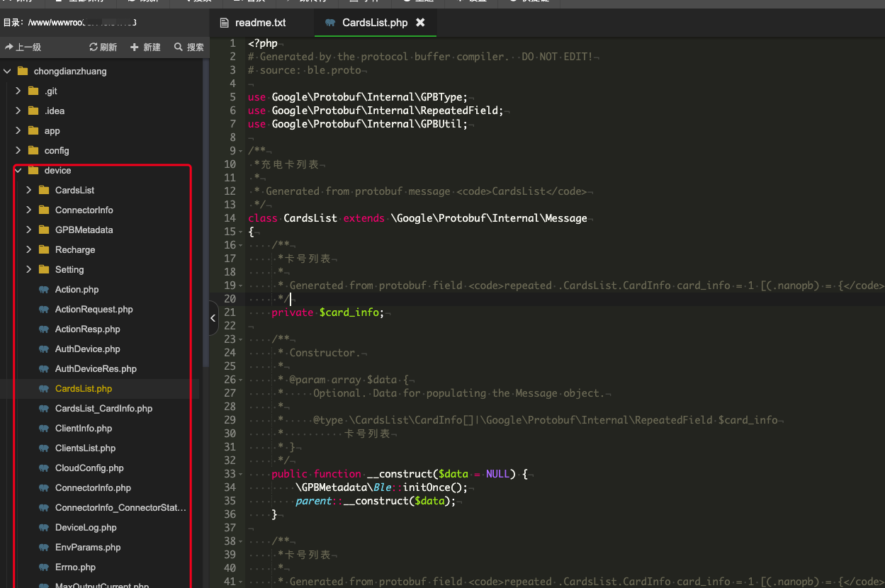Image resolution: width=885 pixels, height=588 pixels.
Task: Collapse the file sidebar with the arrow handle
Action: [213, 319]
